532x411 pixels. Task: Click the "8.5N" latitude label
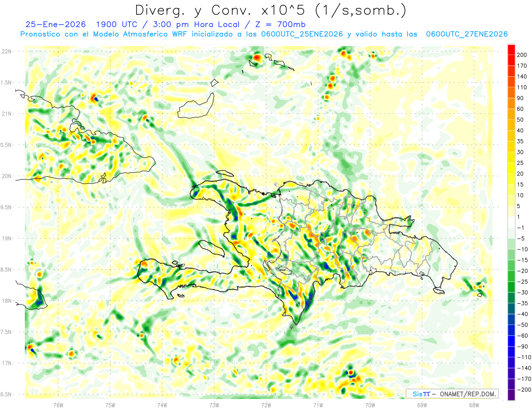pos(5,270)
